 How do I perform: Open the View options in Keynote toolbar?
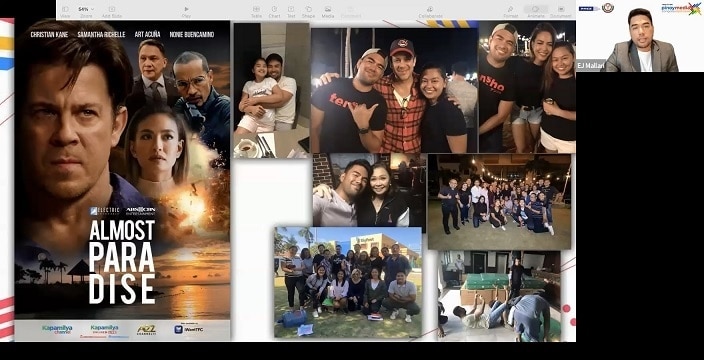click(x=65, y=12)
